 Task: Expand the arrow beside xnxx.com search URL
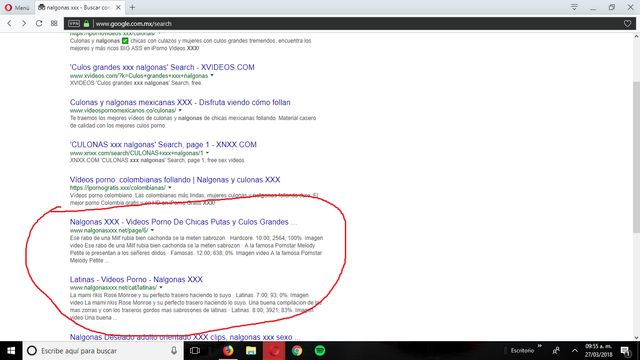point(207,153)
